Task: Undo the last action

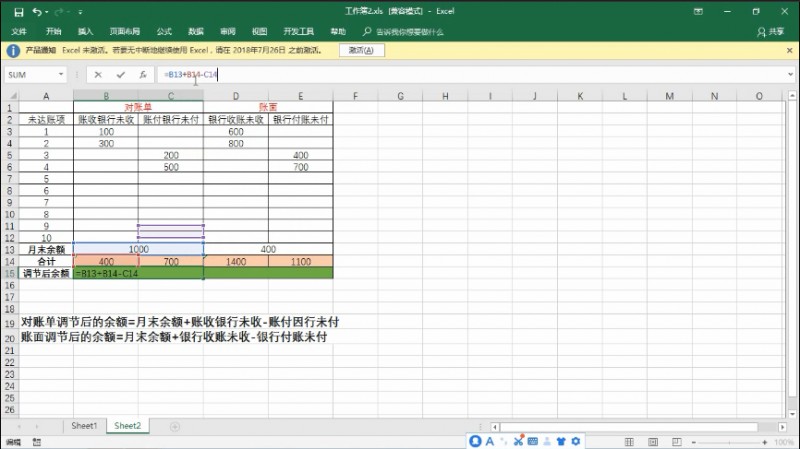Action: click(37, 12)
